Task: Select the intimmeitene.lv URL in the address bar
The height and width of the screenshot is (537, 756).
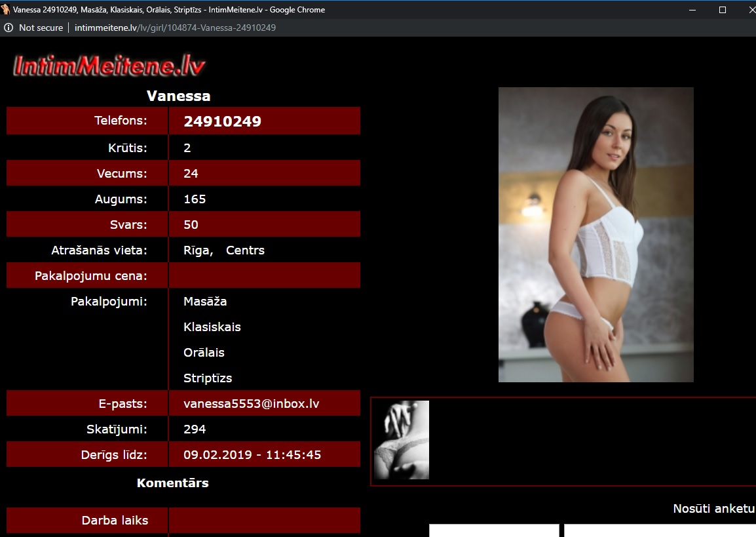Action: pyautogui.click(x=175, y=28)
